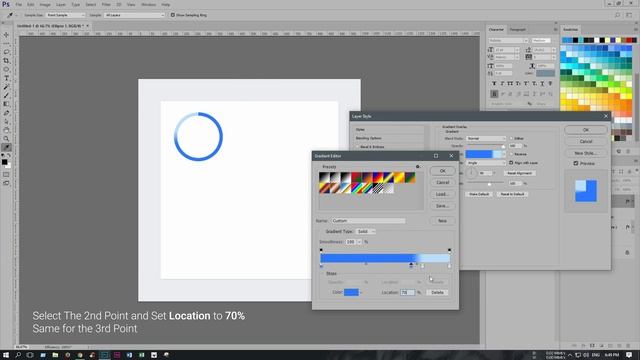Open the Filter menu
The height and width of the screenshot is (360, 640).
(x=106, y=4)
